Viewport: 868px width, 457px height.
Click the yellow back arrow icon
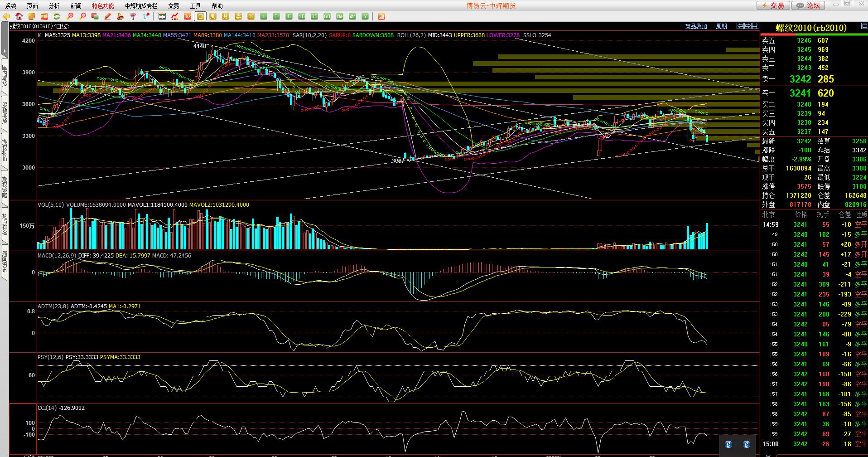click(6, 17)
